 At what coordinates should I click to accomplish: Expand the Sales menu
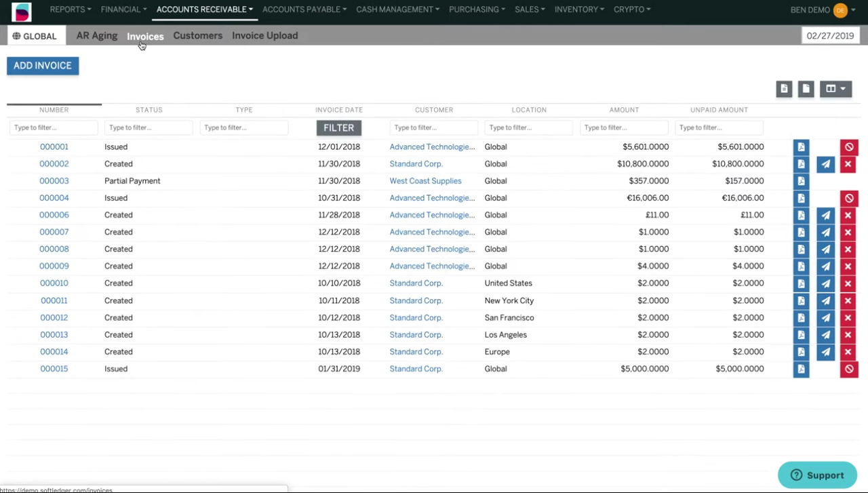tap(530, 9)
